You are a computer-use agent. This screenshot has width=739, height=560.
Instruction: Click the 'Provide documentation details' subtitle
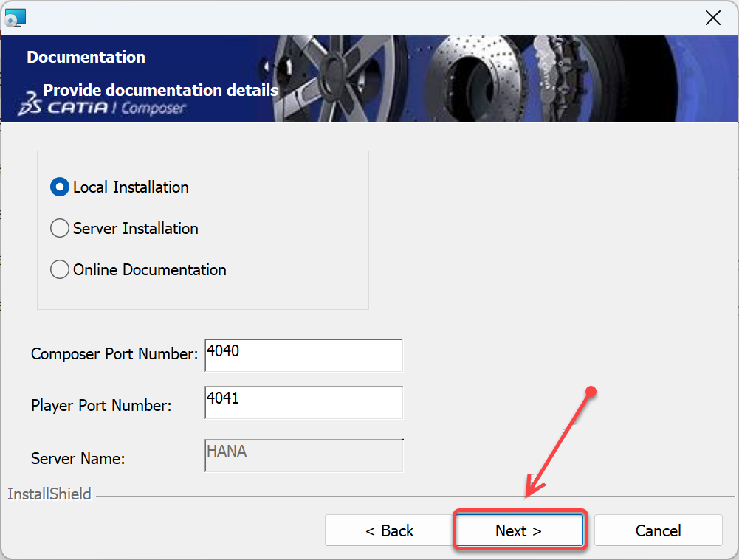pos(160,90)
